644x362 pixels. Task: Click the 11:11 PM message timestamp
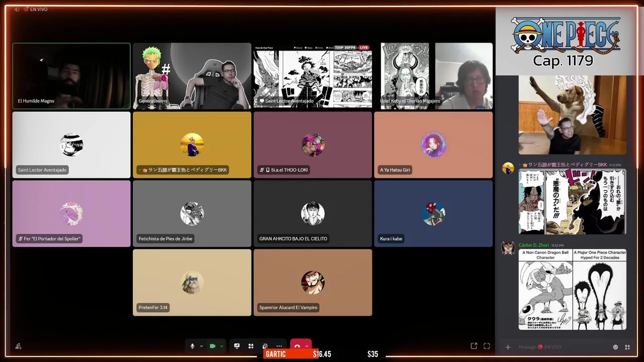(x=615, y=165)
